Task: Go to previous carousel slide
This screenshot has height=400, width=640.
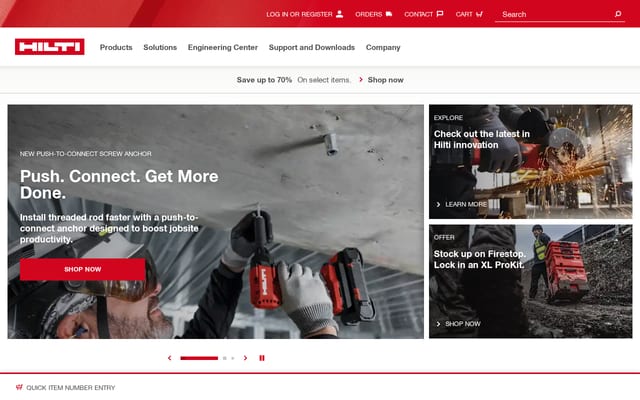Action: click(x=169, y=358)
